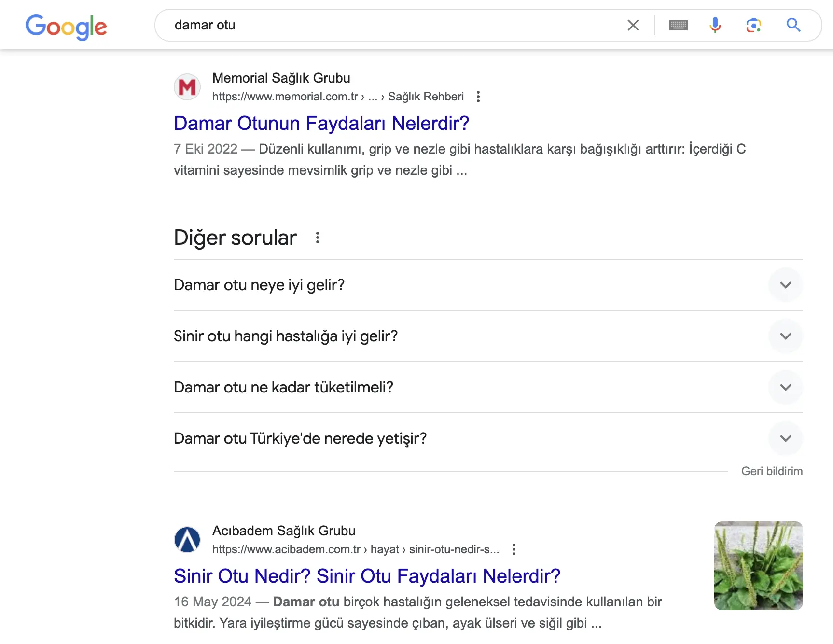Image resolution: width=833 pixels, height=644 pixels.
Task: Click the acibadem.com.tr URL breadcrumb
Action: pos(356,549)
